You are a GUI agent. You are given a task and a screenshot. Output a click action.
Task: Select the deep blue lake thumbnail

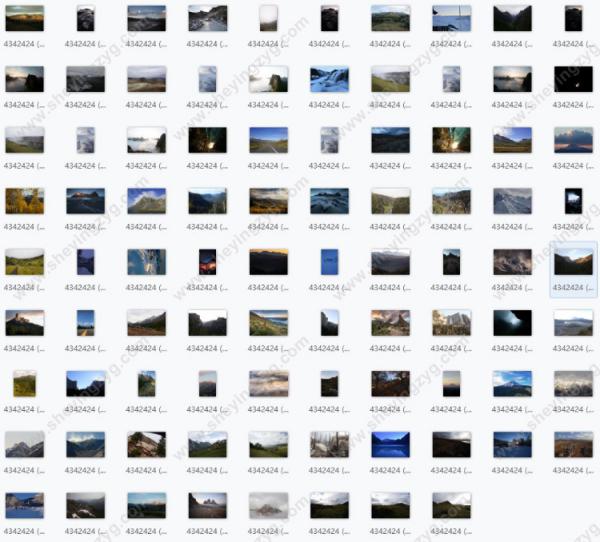[390, 444]
